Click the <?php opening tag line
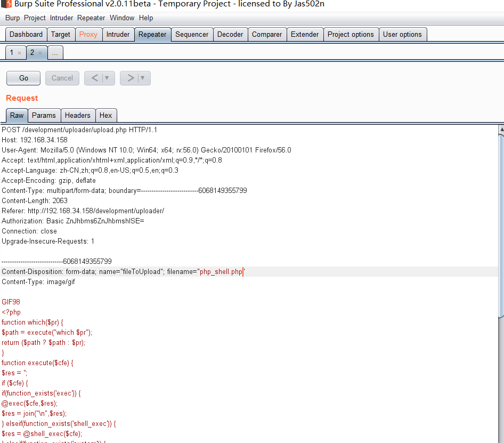Screen dimensions: 504x443 click(11, 312)
